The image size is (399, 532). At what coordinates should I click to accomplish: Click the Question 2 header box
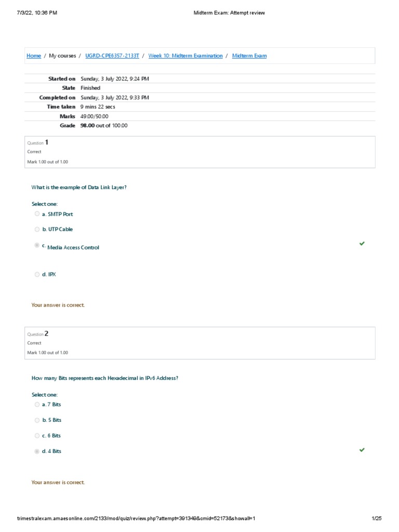(x=200, y=343)
